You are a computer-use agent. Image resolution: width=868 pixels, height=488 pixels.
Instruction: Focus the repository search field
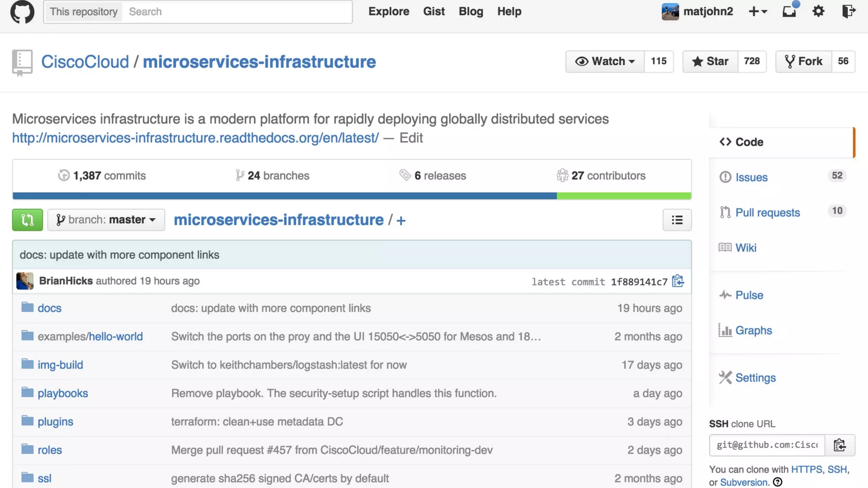click(x=237, y=12)
